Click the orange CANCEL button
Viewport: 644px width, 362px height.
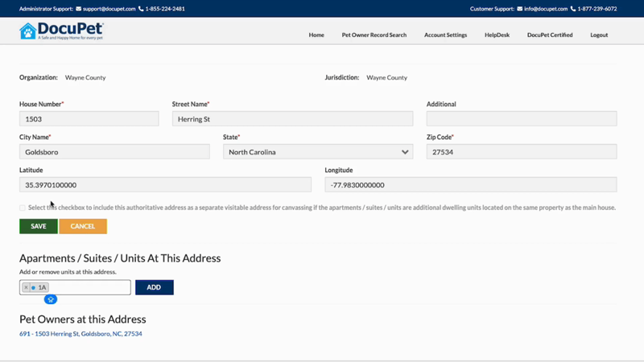pyautogui.click(x=83, y=226)
